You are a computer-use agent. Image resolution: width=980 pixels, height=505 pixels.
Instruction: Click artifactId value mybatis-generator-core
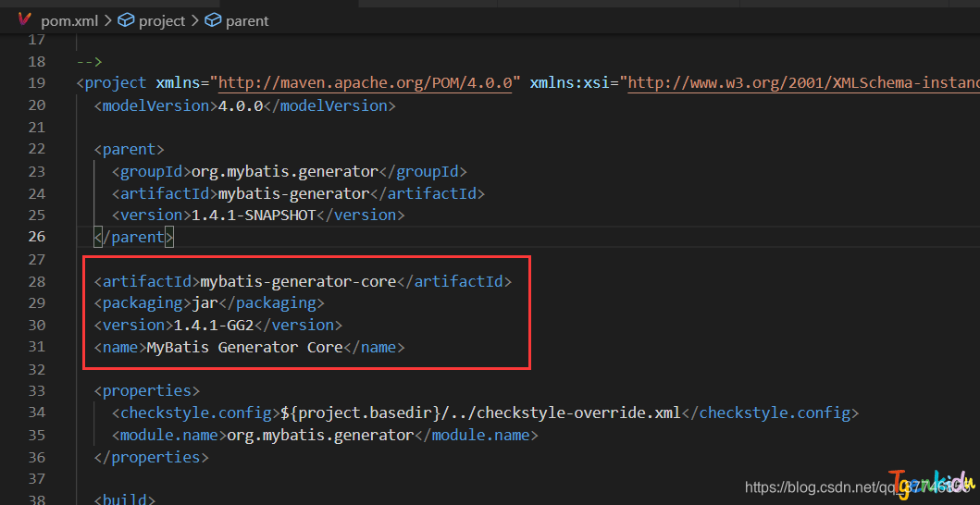click(298, 282)
